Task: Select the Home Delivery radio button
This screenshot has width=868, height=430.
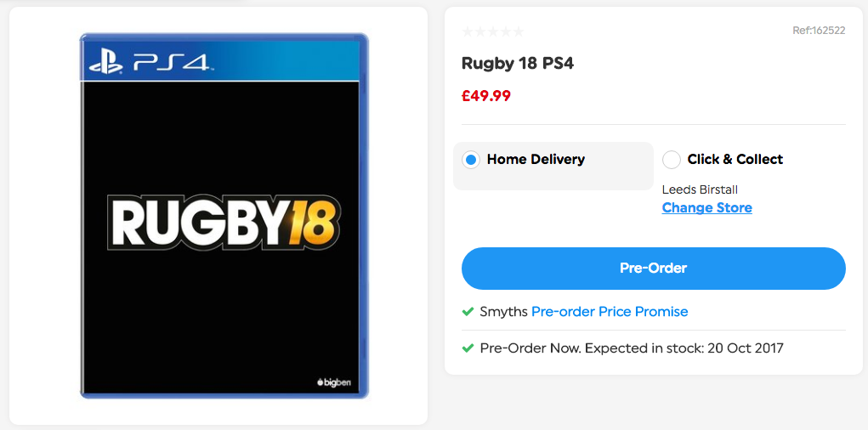Action: point(471,160)
